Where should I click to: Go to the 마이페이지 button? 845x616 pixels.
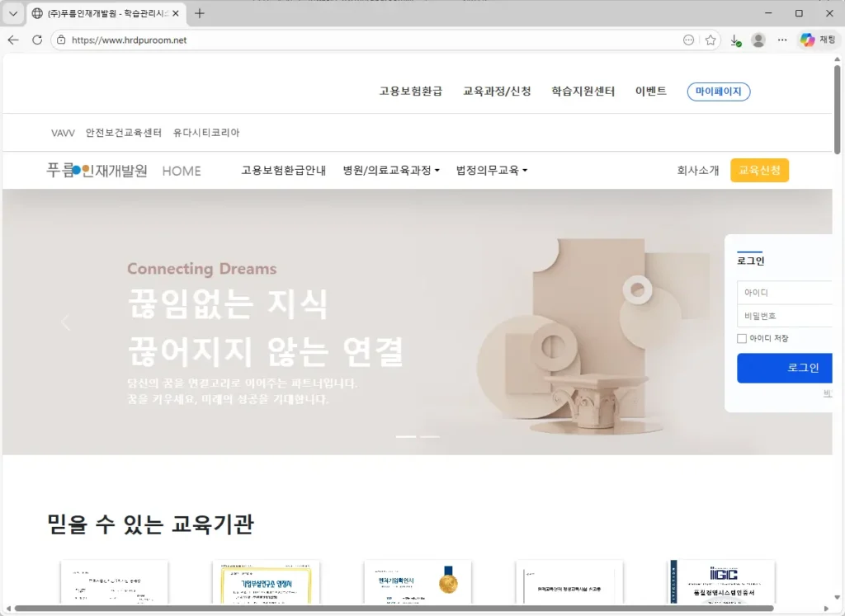click(x=719, y=92)
